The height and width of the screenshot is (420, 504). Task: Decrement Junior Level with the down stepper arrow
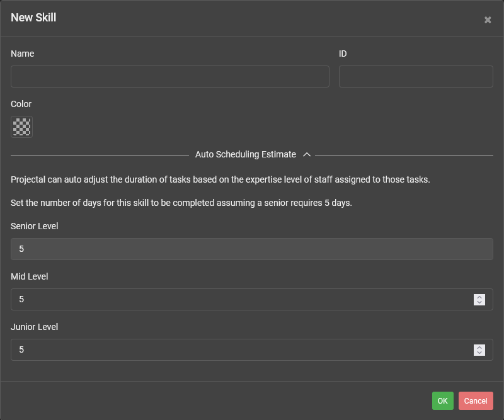pos(479,353)
